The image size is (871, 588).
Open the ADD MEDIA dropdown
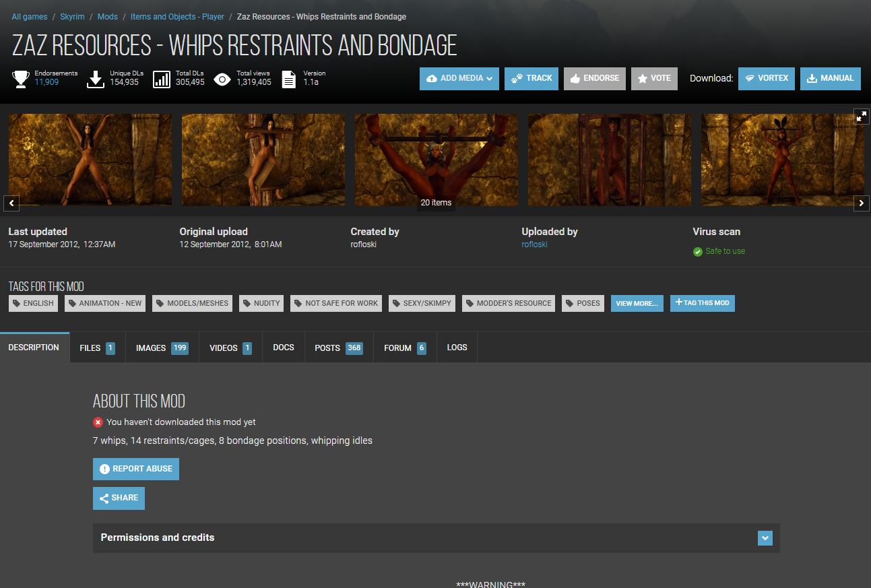pos(459,78)
